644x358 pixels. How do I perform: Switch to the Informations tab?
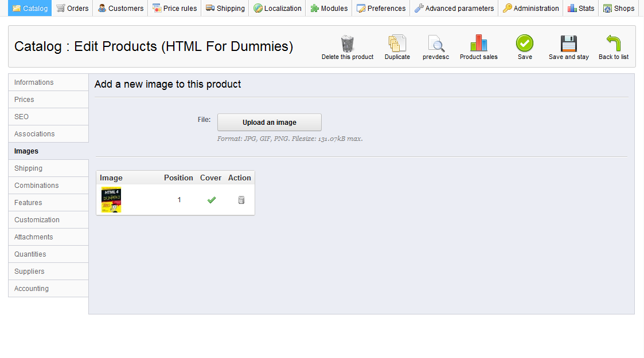34,82
